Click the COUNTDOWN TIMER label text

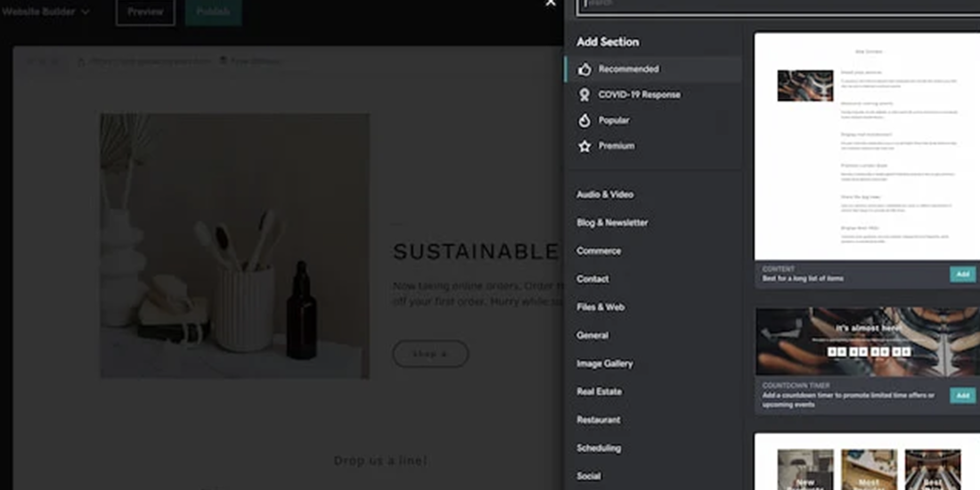point(796,386)
